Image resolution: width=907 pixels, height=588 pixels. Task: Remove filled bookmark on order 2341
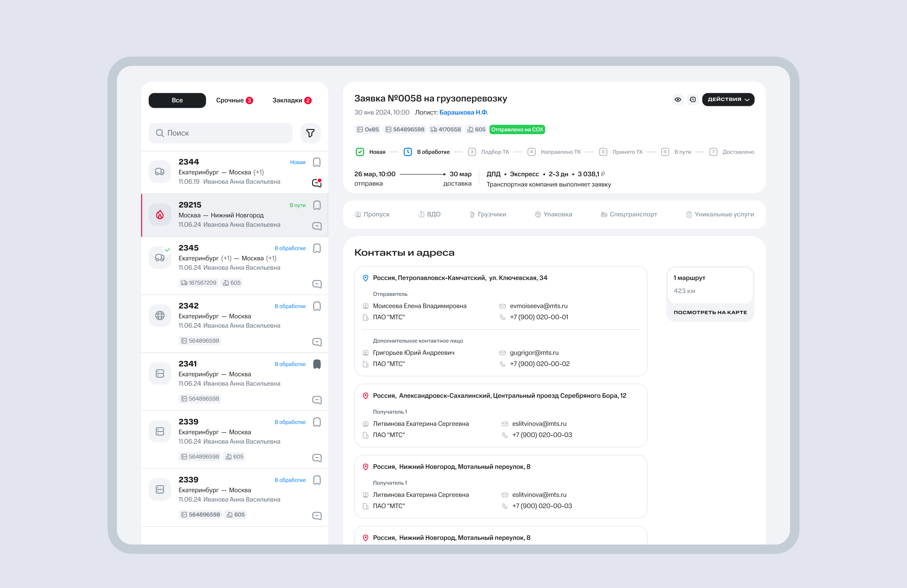[x=317, y=364]
